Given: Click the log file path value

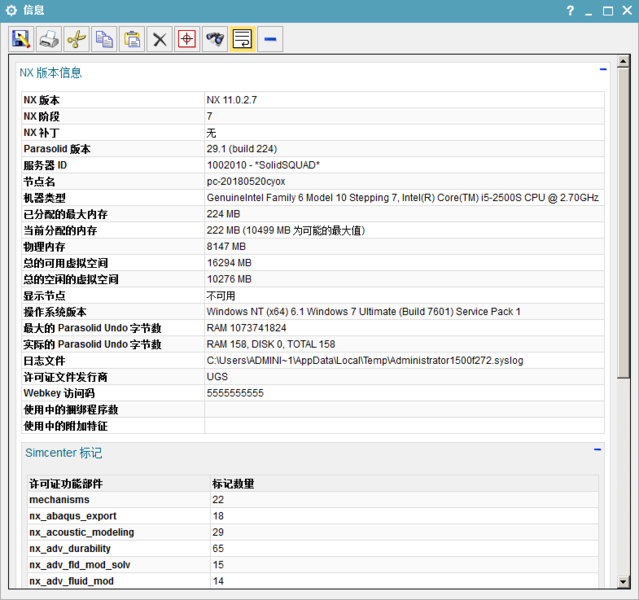Looking at the screenshot, I should pyautogui.click(x=365, y=360).
